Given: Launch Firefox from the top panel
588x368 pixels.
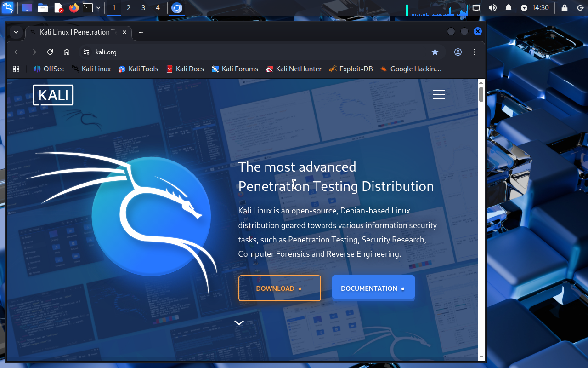Looking at the screenshot, I should tap(73, 8).
